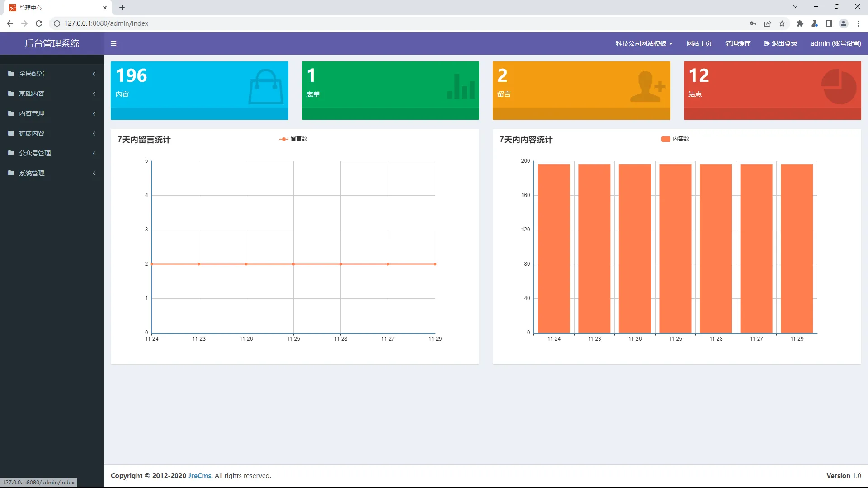Click the 退出登录 logout link

pos(780,43)
